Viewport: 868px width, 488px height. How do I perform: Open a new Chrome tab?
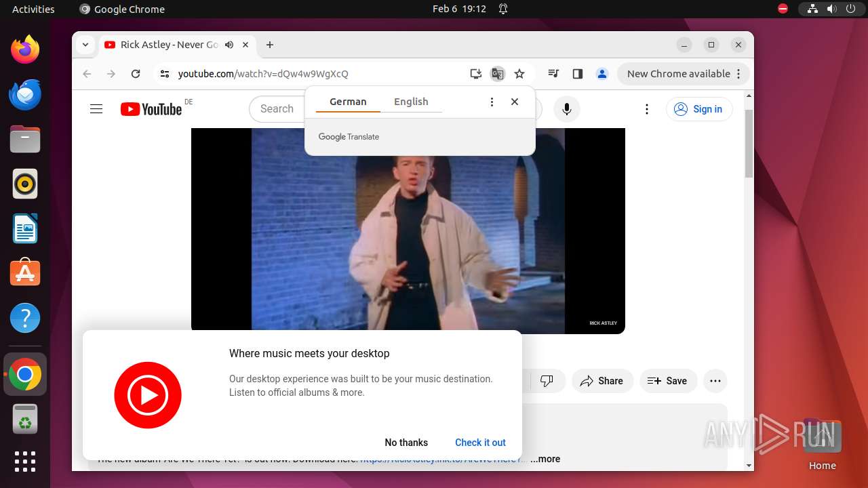tap(270, 45)
